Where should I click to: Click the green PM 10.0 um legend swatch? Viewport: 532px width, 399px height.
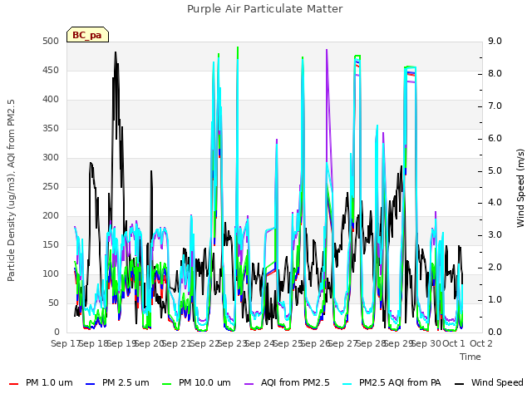167,383
